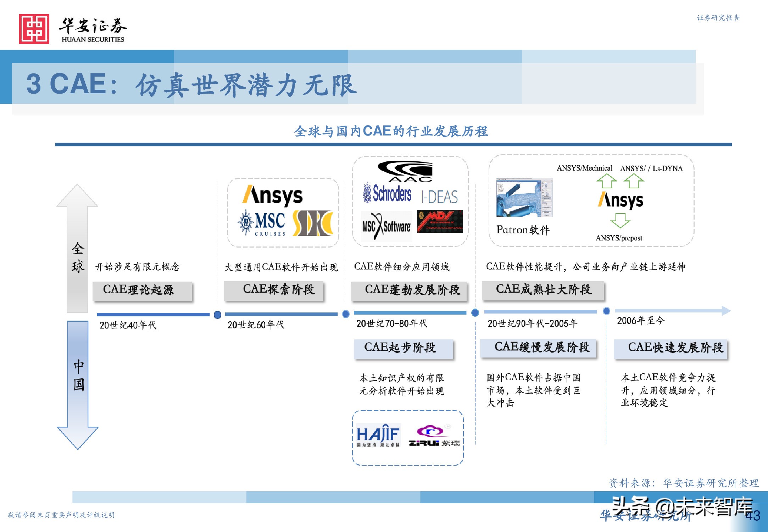The height and width of the screenshot is (532, 768).
Task: Click the Ansys logo between green arrows
Action: (x=620, y=200)
